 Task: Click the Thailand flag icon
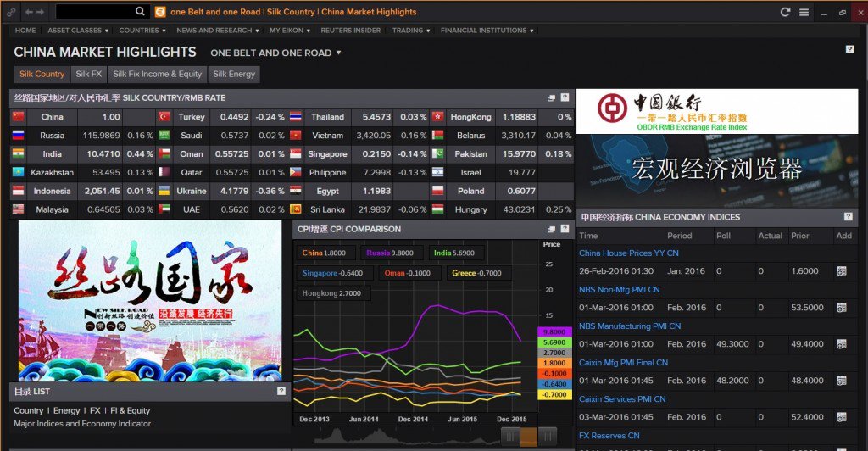click(x=295, y=116)
